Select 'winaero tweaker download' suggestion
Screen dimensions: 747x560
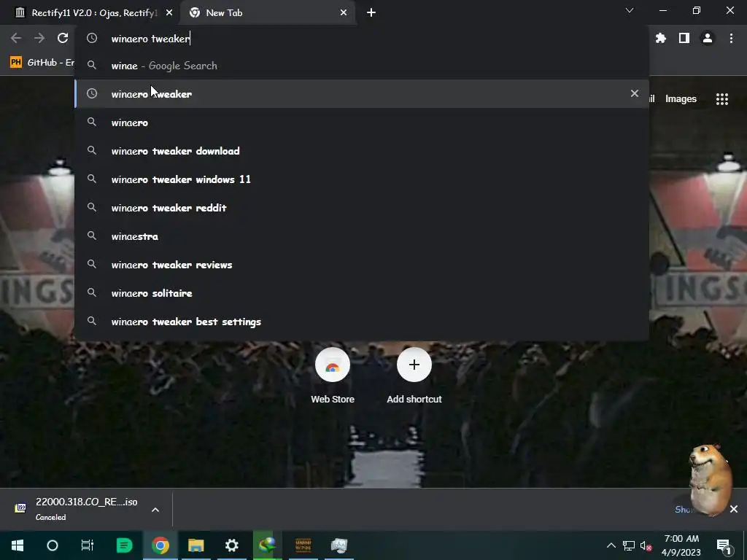(x=362, y=151)
